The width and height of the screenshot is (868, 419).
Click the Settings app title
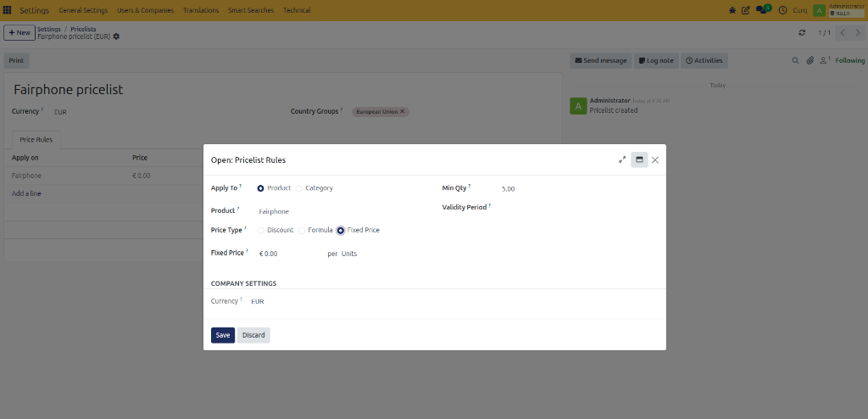pyautogui.click(x=34, y=10)
